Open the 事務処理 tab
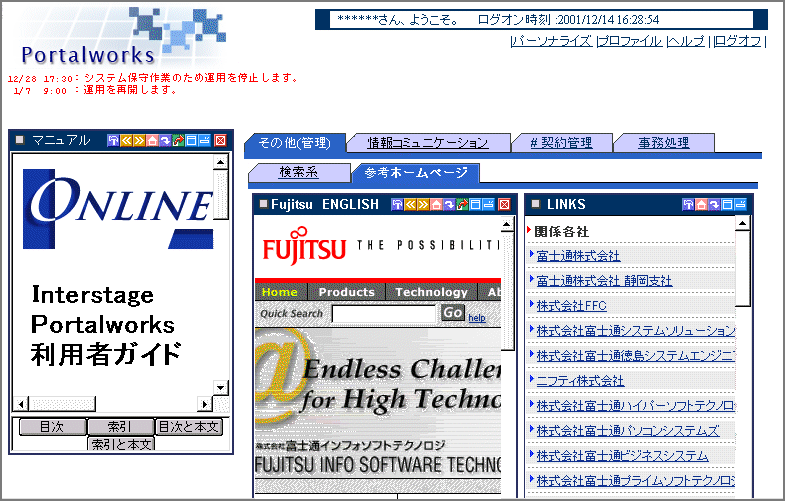 click(x=664, y=143)
